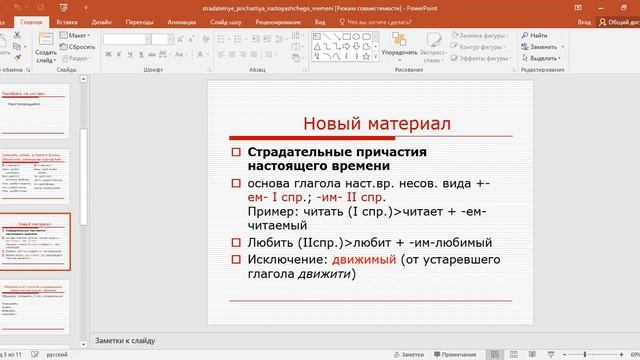The width and height of the screenshot is (640, 360).
Task: Start Slide Show from status bar icon
Action: coord(551,354)
